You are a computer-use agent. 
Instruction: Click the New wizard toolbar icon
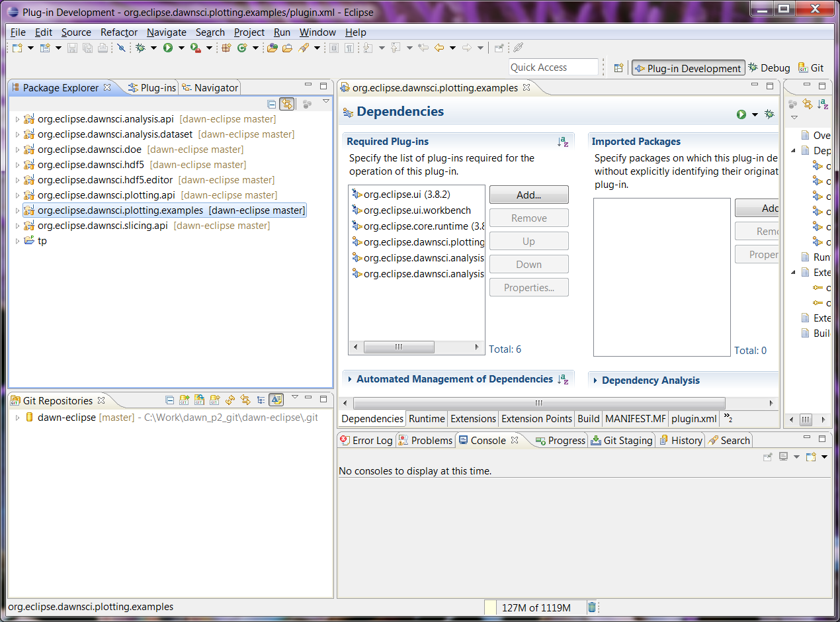[17, 48]
